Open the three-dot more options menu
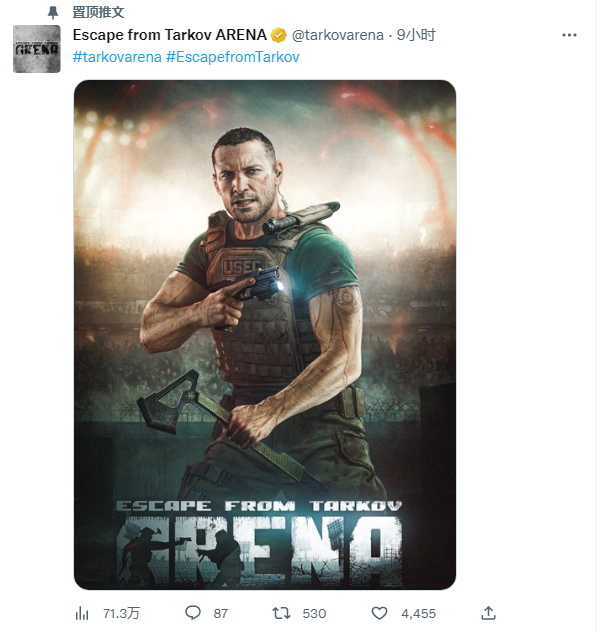The width and height of the screenshot is (598, 632). click(569, 35)
